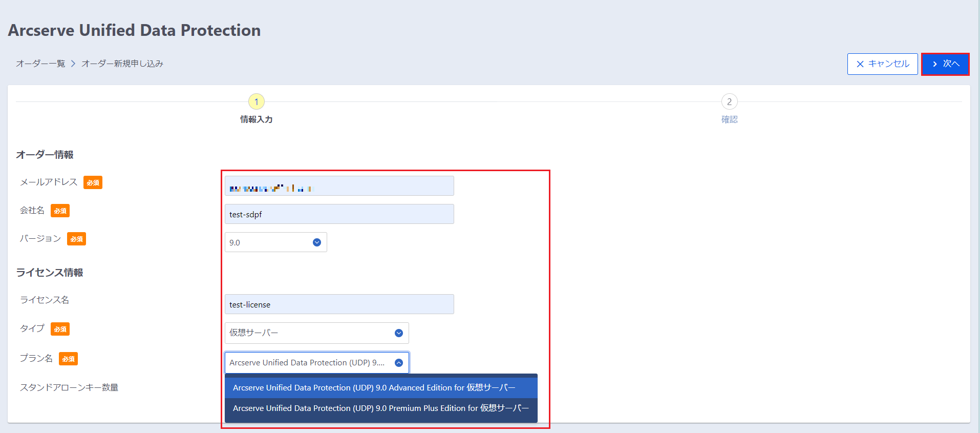Open the version dropdown showing 9.0
The width and height of the screenshot is (980, 433).
point(276,242)
